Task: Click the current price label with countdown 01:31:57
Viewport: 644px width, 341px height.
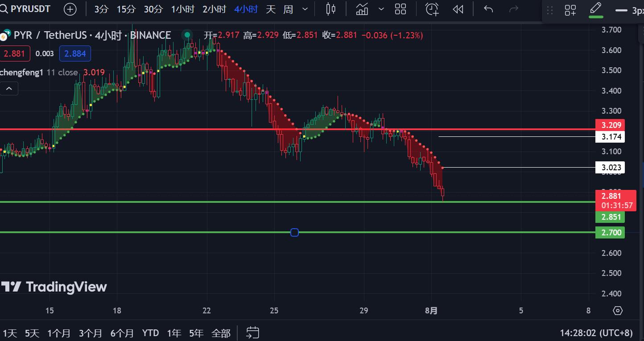Action: (x=615, y=201)
